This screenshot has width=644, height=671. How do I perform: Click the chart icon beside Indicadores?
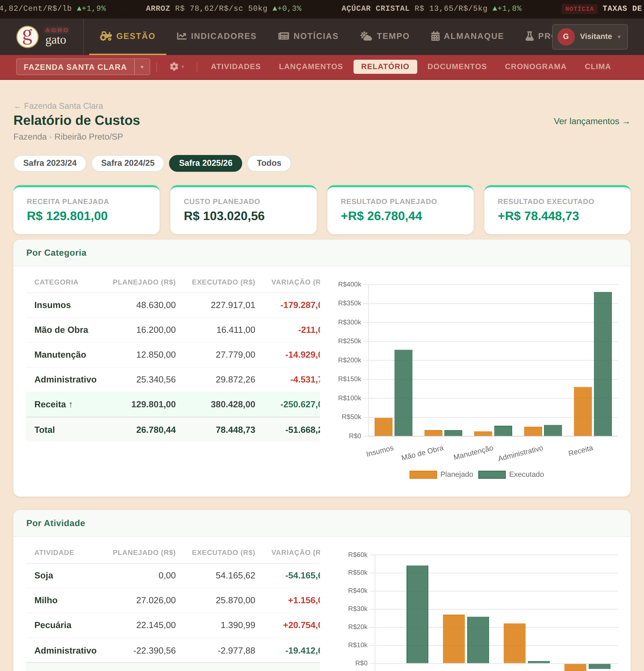coord(182,36)
